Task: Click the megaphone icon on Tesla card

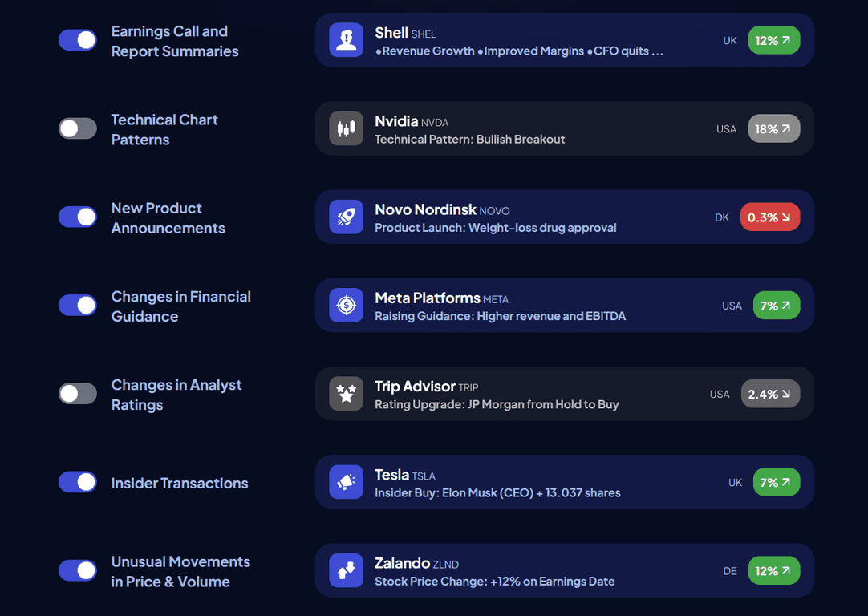Action: [346, 482]
